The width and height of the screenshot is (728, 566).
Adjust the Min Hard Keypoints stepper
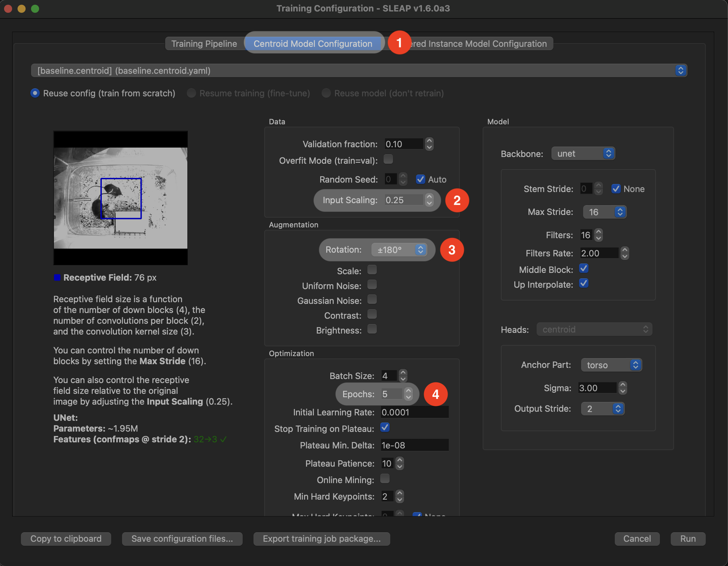(399, 496)
